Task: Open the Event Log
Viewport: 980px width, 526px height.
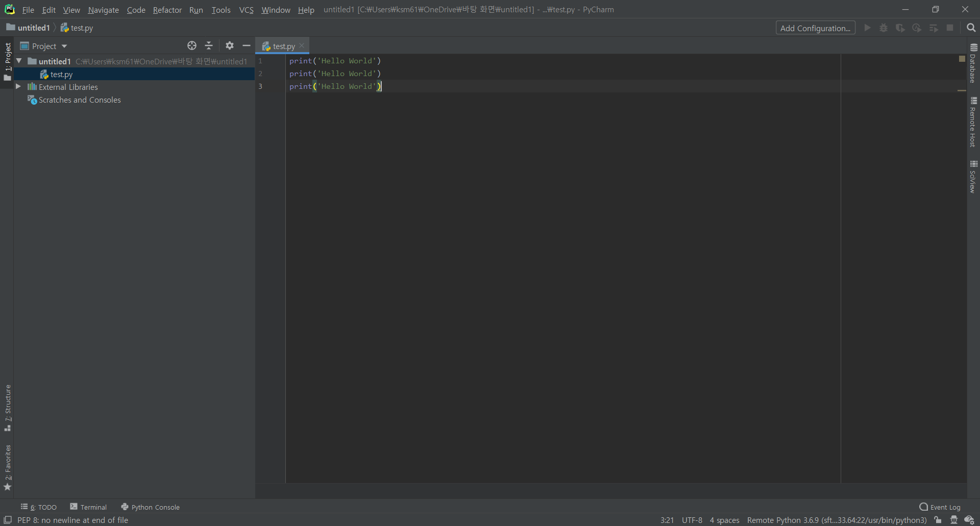Action: (x=940, y=507)
